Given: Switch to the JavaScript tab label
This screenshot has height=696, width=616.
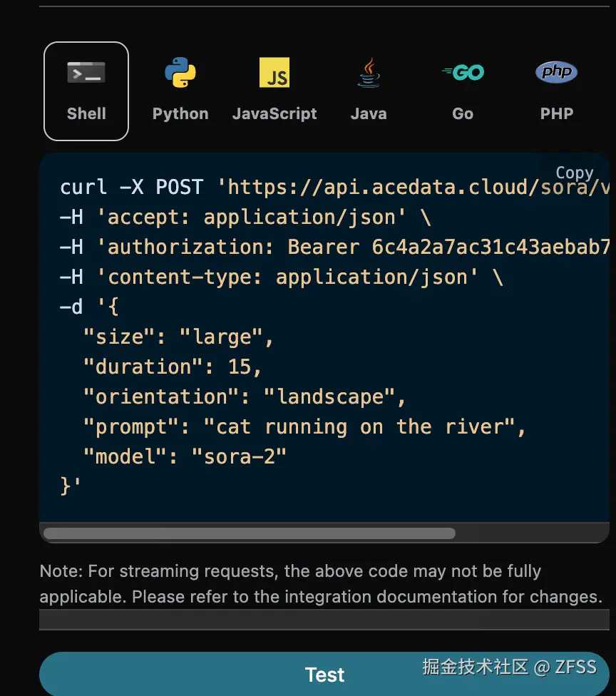Looking at the screenshot, I should coord(274,114).
